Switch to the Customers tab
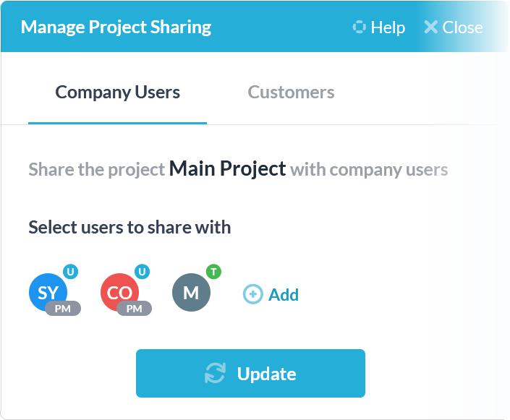This screenshot has height=420, width=510. point(291,93)
